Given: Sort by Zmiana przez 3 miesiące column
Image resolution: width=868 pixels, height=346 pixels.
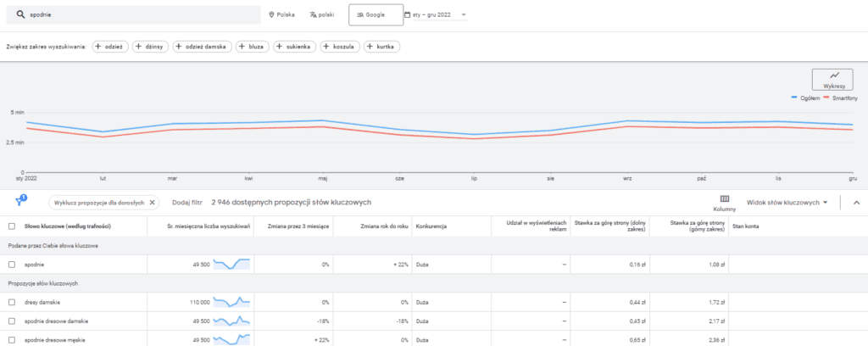Looking at the screenshot, I should (x=298, y=226).
